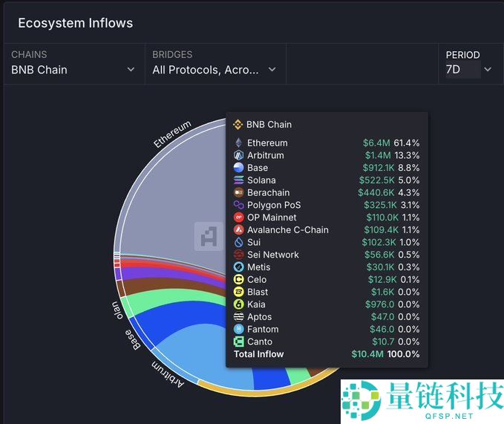Click the Sei Network icon
Viewport: 504px width, 424px height.
[238, 255]
